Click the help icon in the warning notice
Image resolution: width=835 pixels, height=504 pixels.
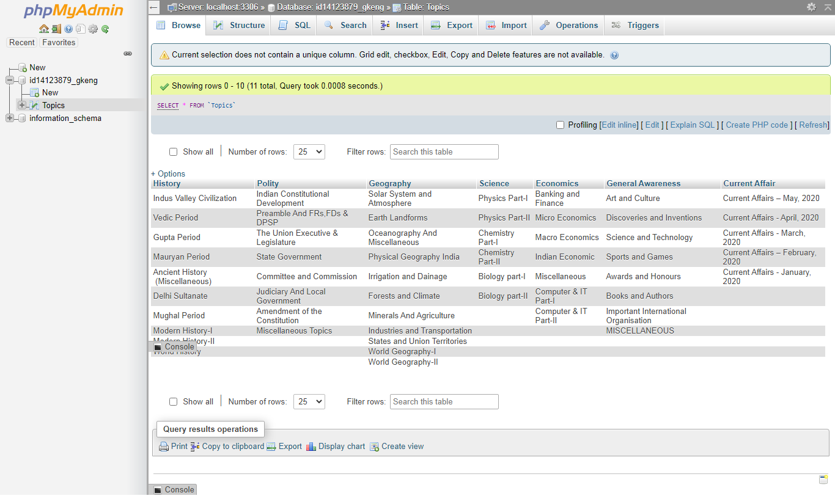tap(614, 55)
